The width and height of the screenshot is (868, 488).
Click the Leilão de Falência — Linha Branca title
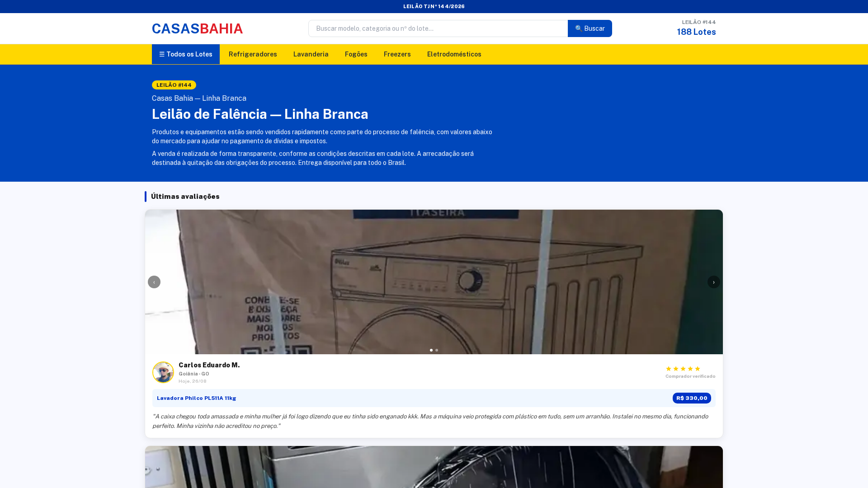[x=260, y=114]
